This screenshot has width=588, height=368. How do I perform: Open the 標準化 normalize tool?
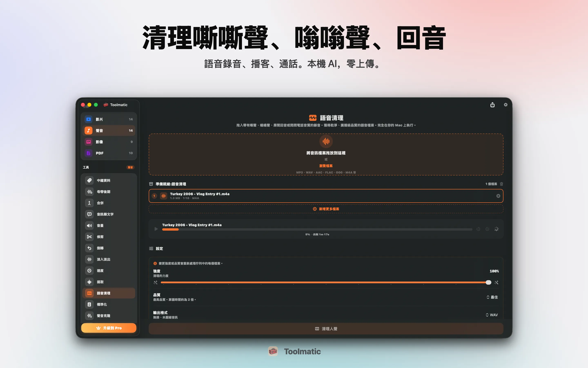(109, 304)
